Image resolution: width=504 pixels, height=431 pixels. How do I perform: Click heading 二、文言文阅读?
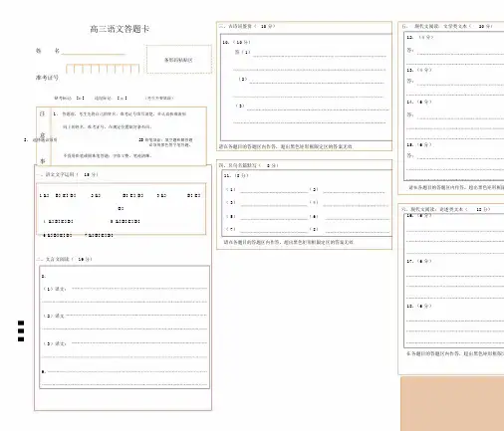pos(64,259)
